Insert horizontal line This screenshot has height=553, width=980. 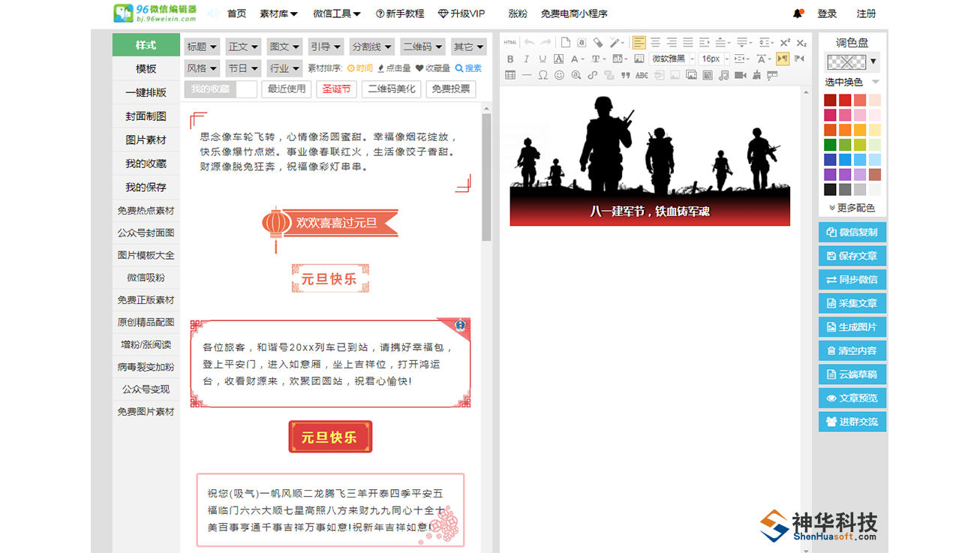pos(527,75)
